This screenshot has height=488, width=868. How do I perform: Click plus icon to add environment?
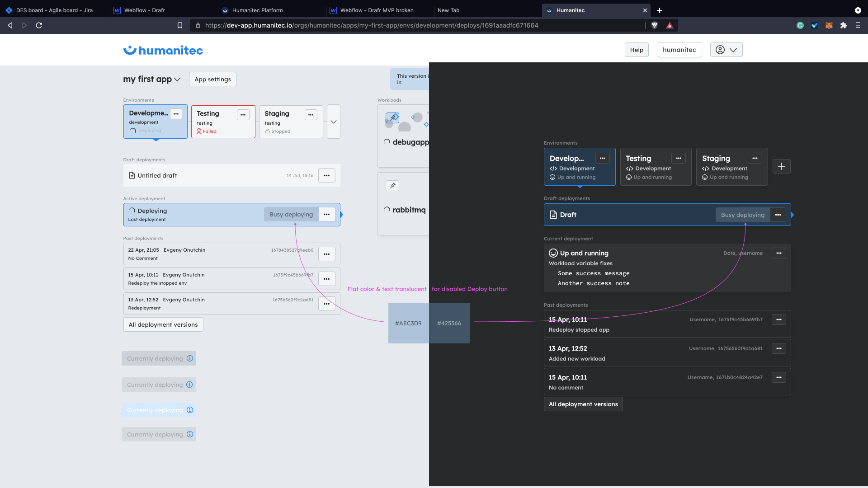point(781,166)
